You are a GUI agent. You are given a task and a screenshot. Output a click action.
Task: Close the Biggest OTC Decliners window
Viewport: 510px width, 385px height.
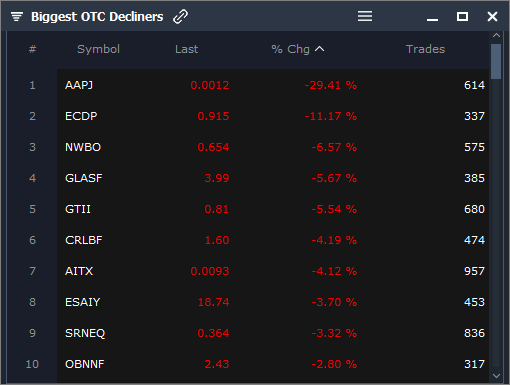[492, 16]
